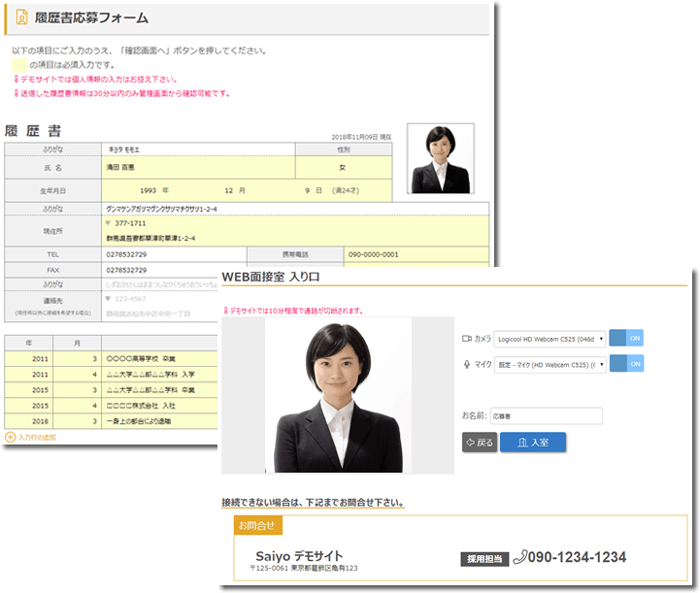Screen dimensions: 700x593
Task: Click the microphone icon beside マイク label
Action: 466,364
